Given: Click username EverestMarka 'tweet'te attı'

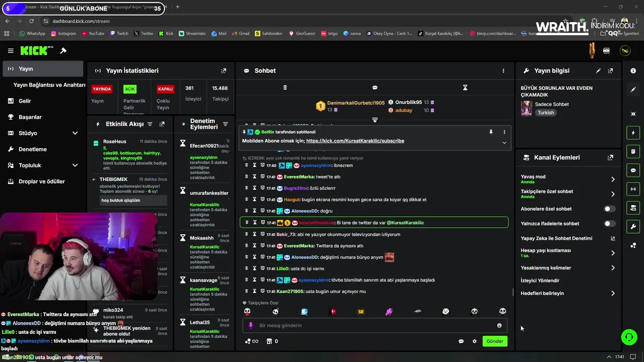Looking at the screenshot, I should [299, 177].
